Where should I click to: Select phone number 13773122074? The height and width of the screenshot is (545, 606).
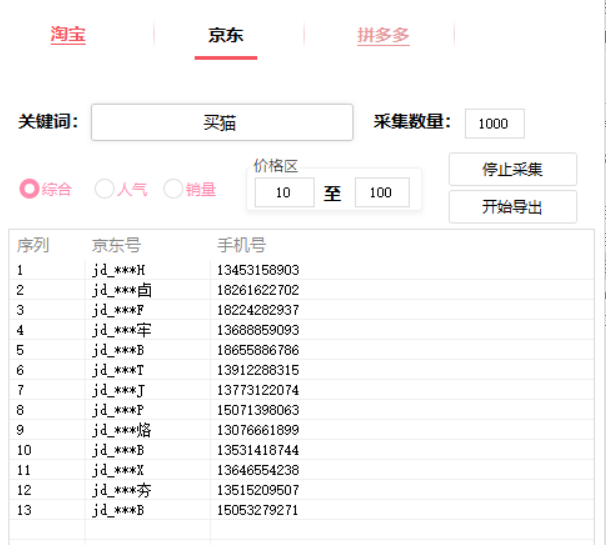click(x=258, y=390)
